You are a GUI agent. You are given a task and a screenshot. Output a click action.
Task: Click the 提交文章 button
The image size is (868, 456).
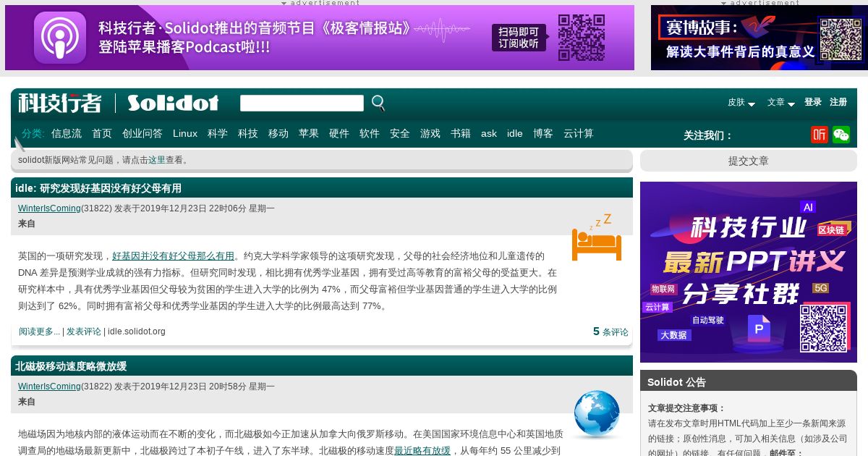coord(749,161)
